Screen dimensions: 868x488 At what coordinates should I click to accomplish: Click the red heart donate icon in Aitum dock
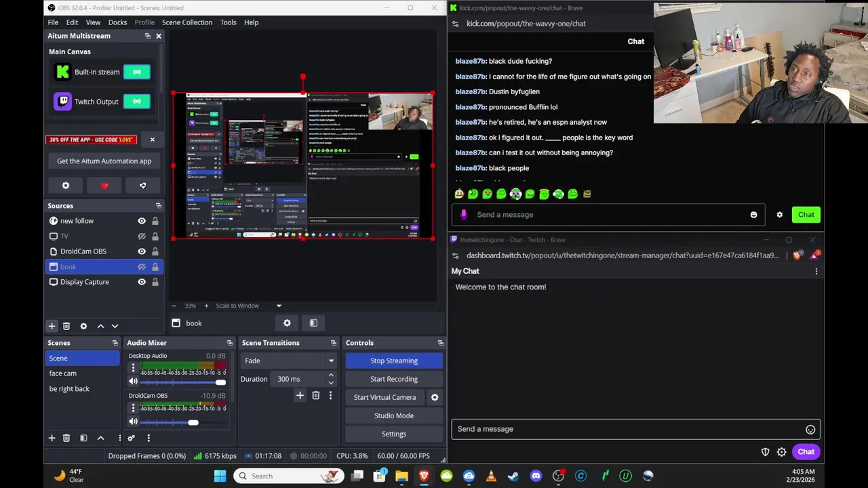pos(104,186)
